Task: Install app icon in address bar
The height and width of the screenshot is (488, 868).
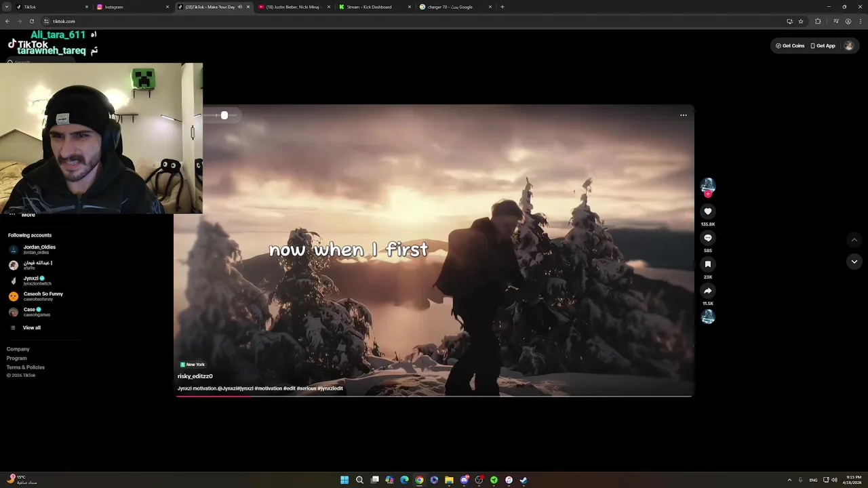Action: [789, 21]
